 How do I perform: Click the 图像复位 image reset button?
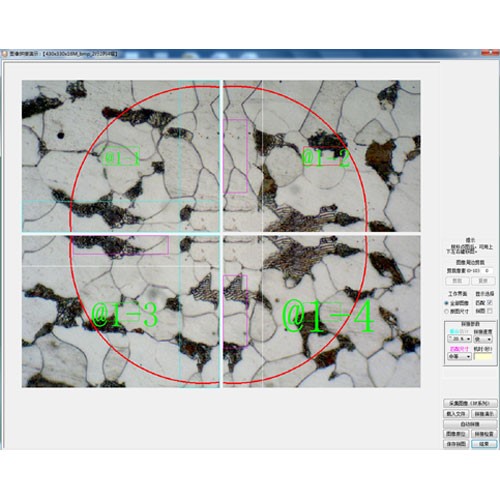456,434
